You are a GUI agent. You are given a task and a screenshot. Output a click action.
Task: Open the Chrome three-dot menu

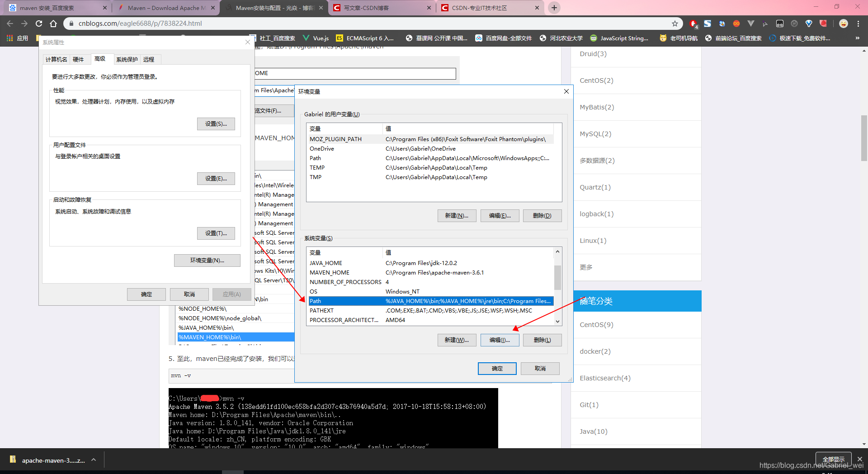pyautogui.click(x=858, y=24)
